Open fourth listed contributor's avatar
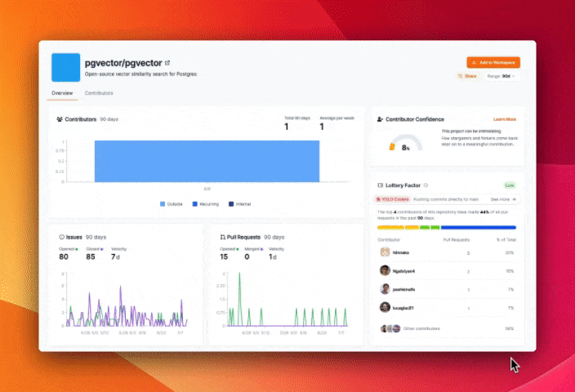The width and height of the screenshot is (575, 392). [x=385, y=307]
